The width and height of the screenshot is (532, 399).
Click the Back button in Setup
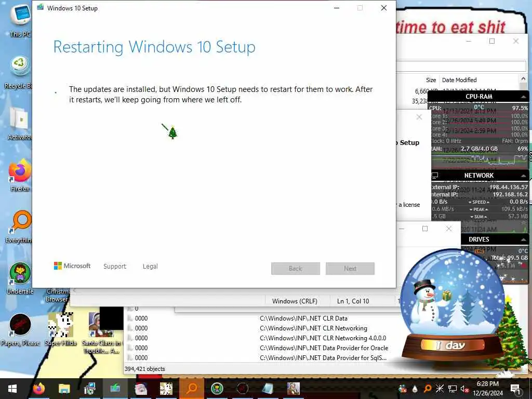tap(296, 269)
